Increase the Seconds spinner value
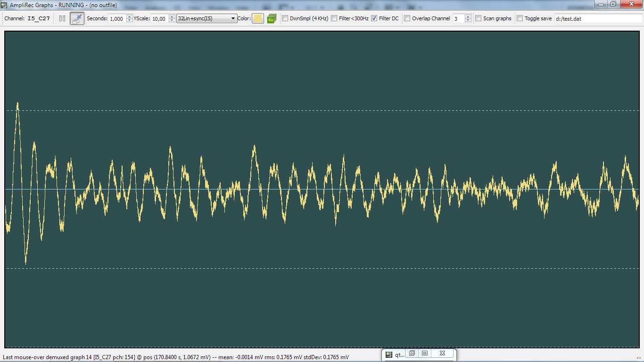The image size is (644, 362). [x=130, y=16]
